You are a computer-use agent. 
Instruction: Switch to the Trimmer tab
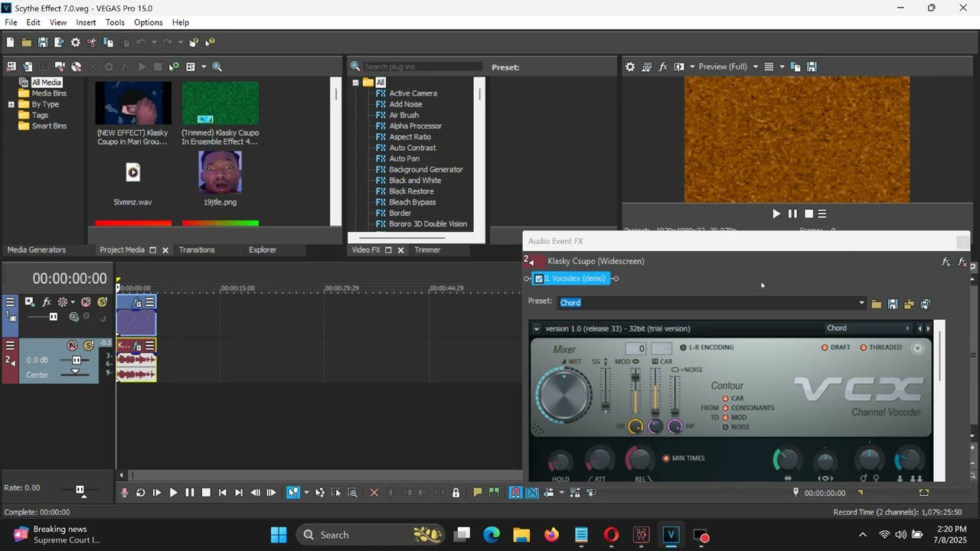tap(427, 250)
